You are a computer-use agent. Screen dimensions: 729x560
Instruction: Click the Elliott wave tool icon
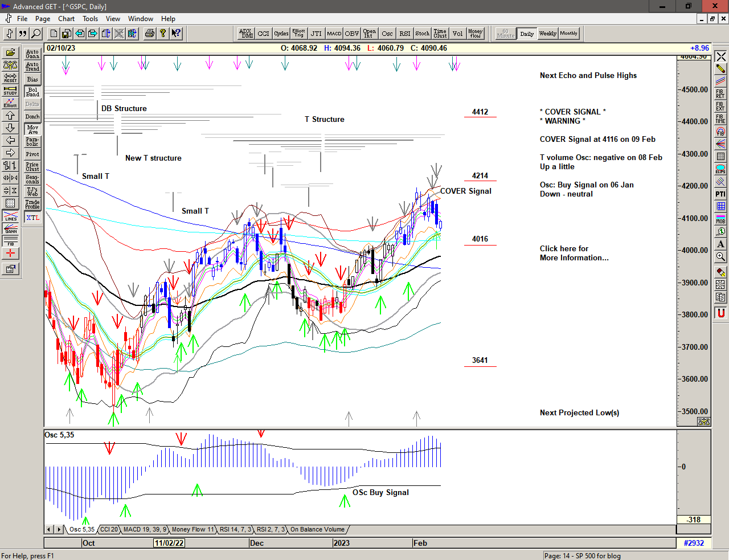coord(10,103)
